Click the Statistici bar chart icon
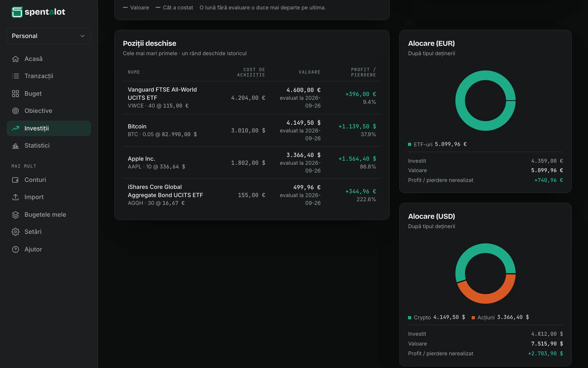 point(16,146)
